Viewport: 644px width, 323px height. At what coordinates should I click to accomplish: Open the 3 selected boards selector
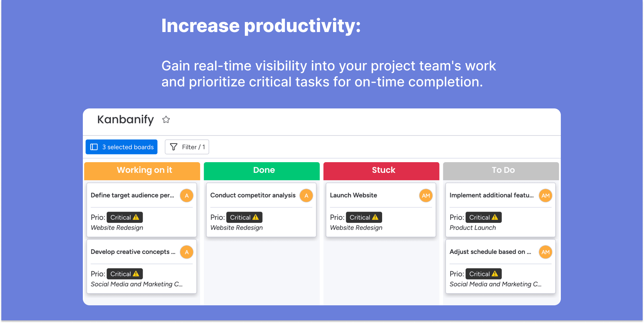tap(122, 147)
